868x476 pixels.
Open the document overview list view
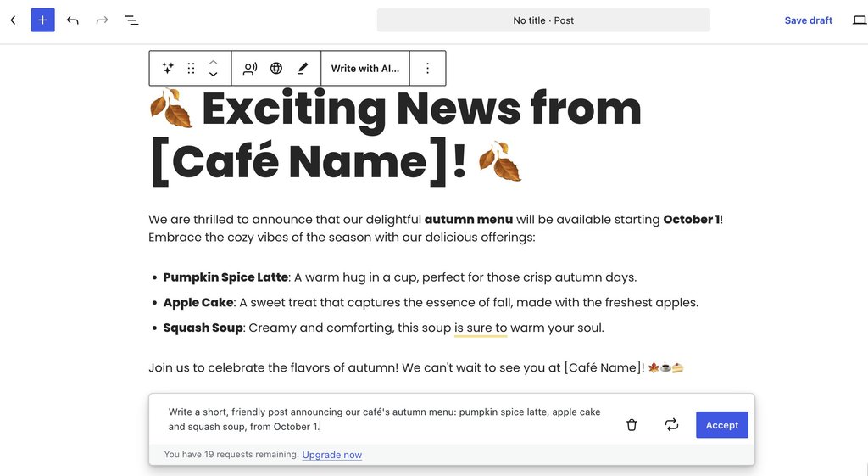131,20
